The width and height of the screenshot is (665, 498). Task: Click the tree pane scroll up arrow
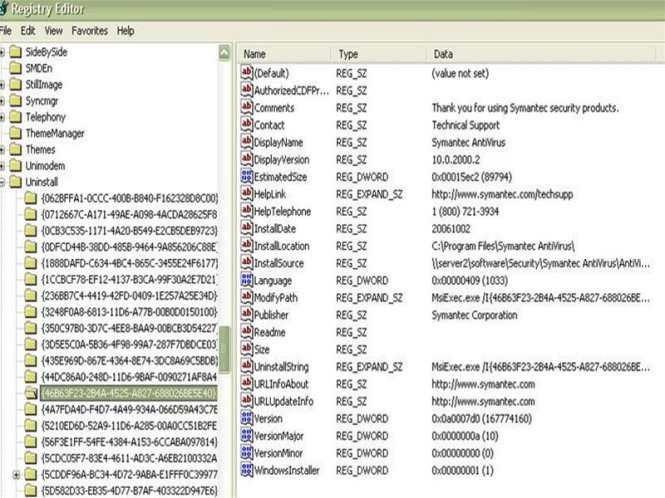coord(224,53)
